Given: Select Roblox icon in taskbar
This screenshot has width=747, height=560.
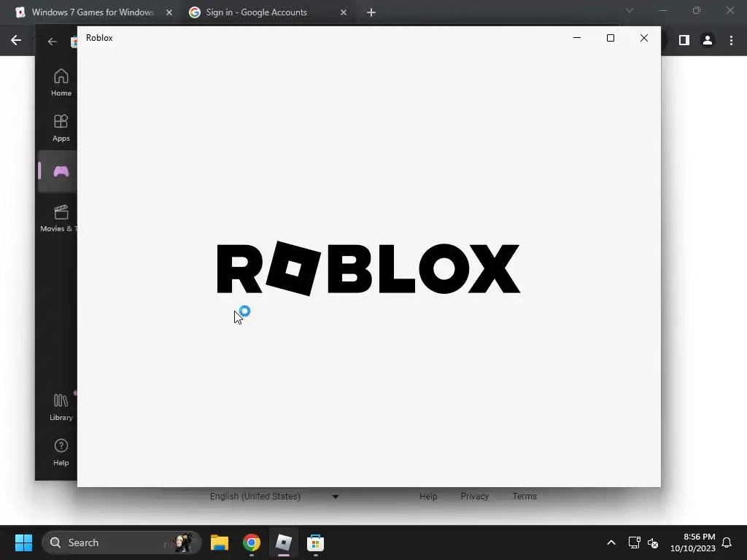Looking at the screenshot, I should pyautogui.click(x=284, y=542).
